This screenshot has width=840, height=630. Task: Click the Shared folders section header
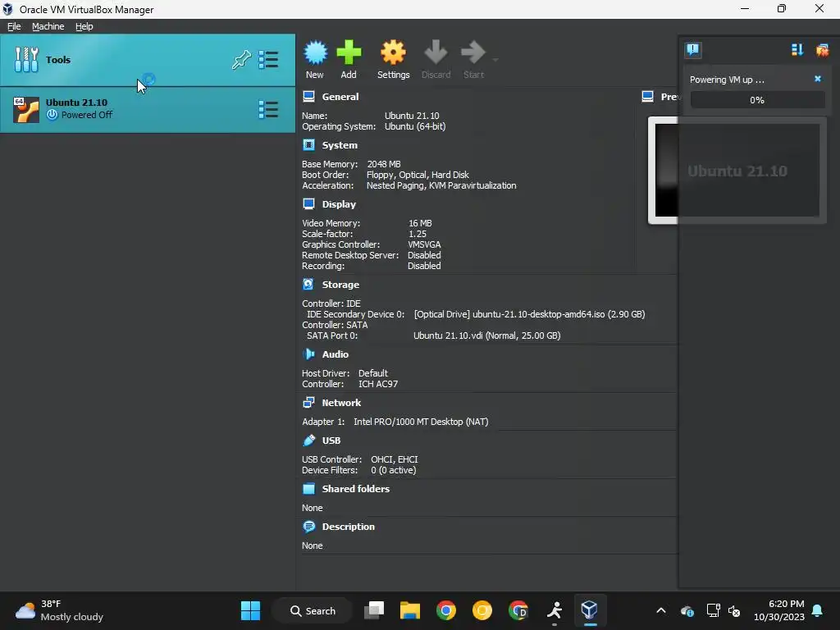356,489
